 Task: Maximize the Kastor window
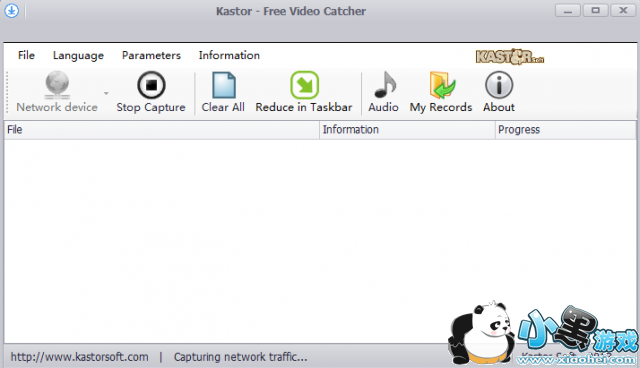(596, 11)
